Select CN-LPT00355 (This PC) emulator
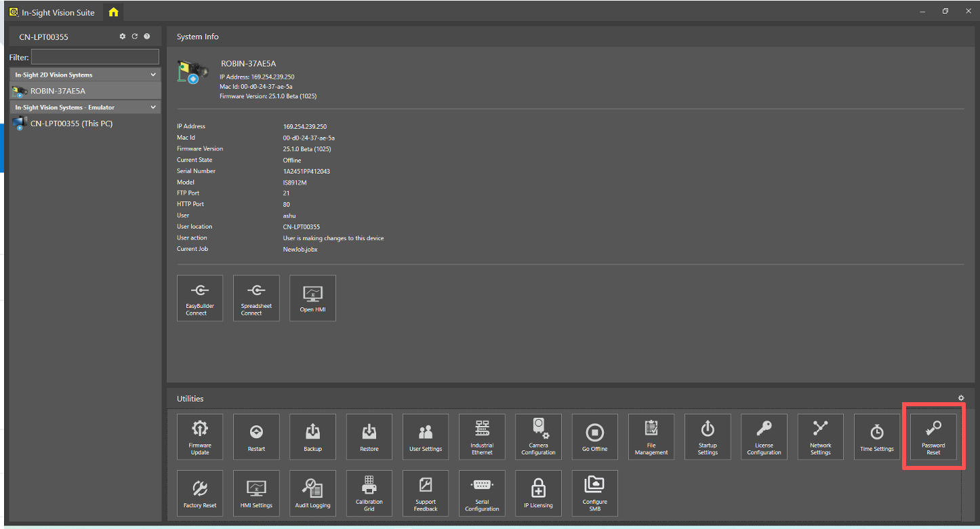This screenshot has width=980, height=529. 85,123
